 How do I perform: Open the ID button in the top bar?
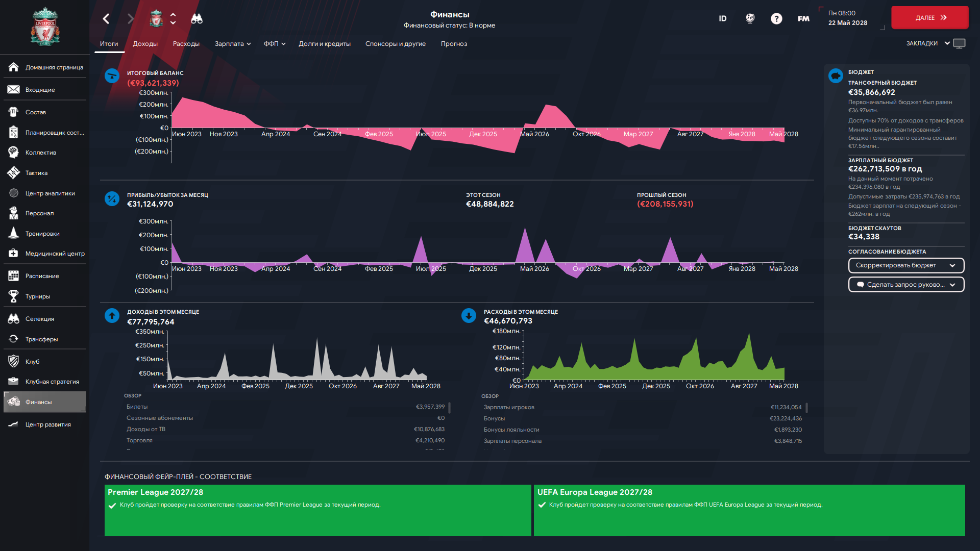723,19
